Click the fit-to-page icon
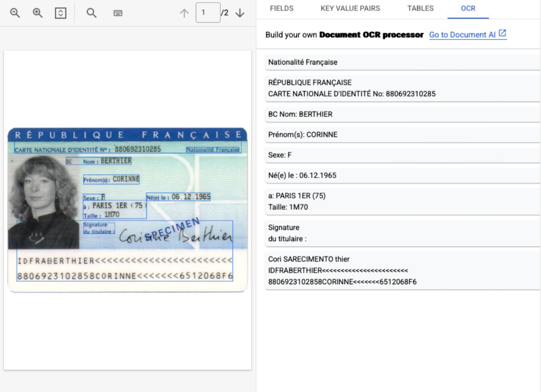 61,13
